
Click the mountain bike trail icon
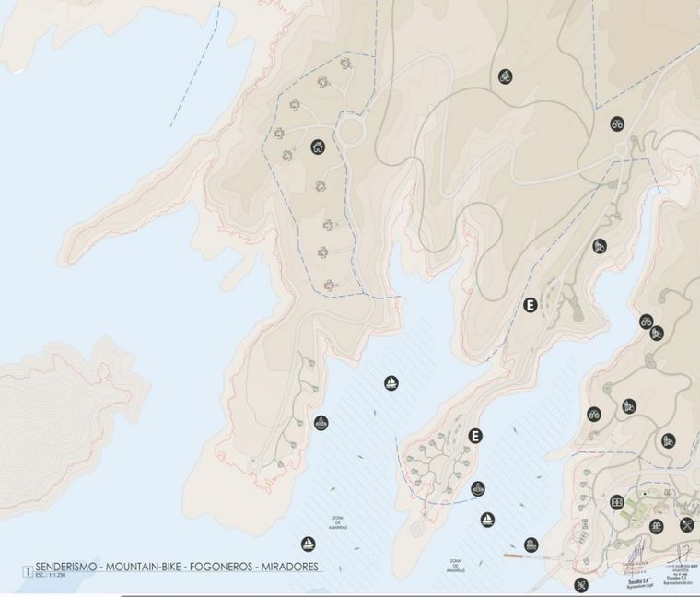point(505,76)
